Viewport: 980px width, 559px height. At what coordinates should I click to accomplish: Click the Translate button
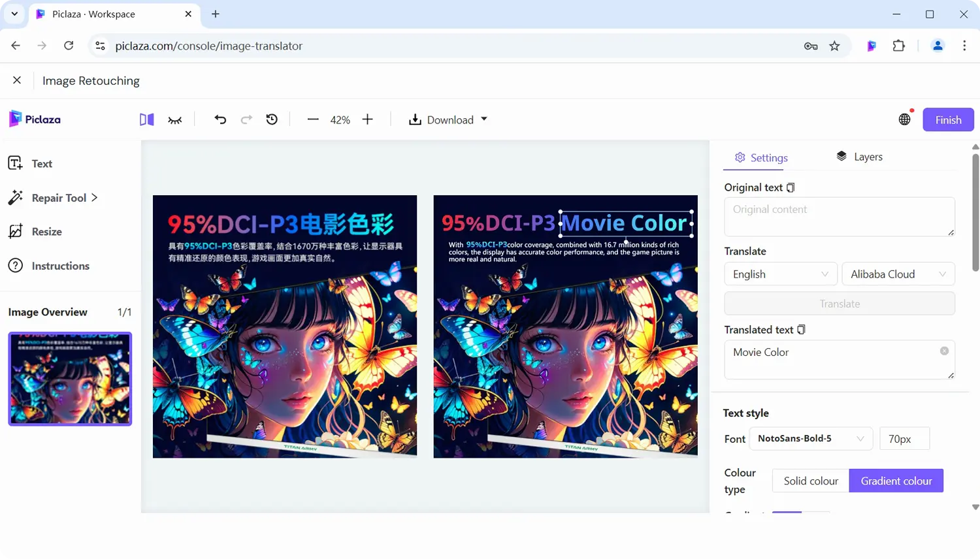click(x=840, y=304)
